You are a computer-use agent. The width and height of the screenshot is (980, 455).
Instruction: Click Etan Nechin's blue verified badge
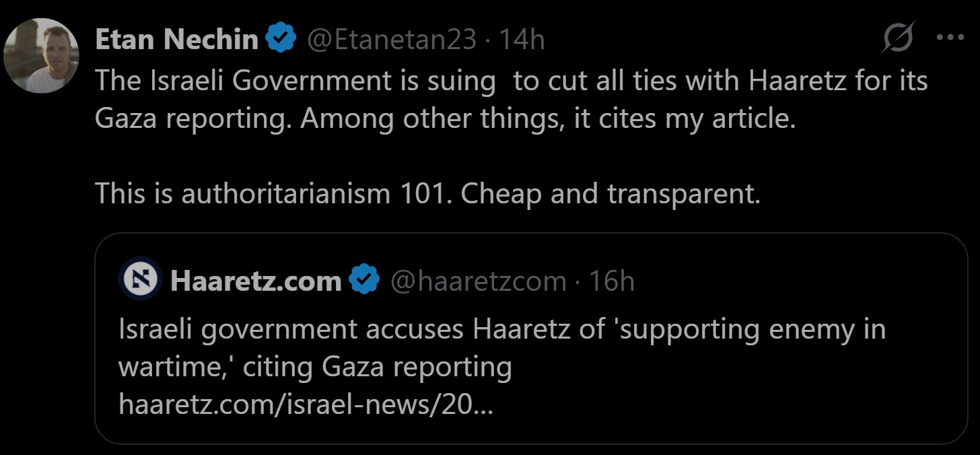[282, 40]
